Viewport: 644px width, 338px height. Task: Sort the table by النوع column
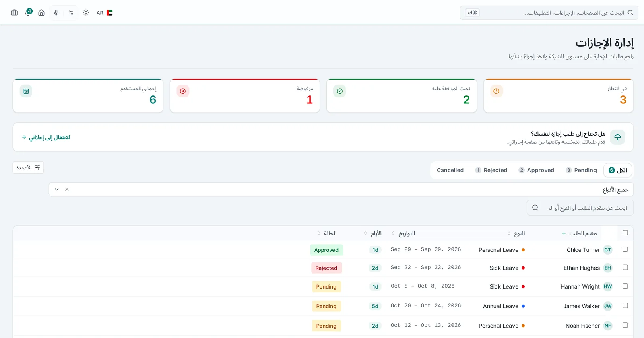(516, 233)
